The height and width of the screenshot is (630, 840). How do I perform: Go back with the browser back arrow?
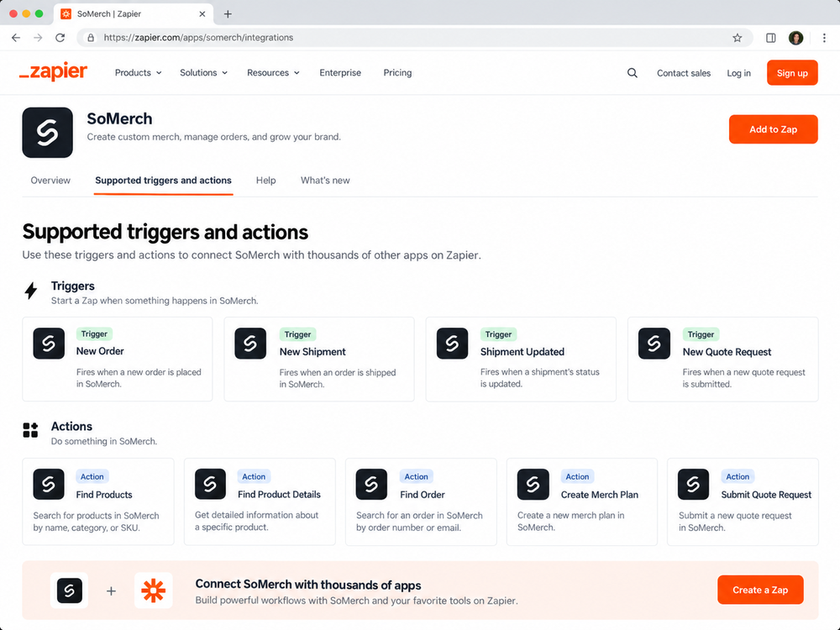[x=16, y=38]
